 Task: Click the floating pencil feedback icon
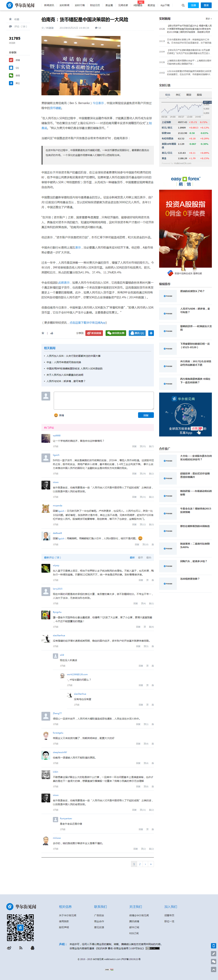coord(213,954)
